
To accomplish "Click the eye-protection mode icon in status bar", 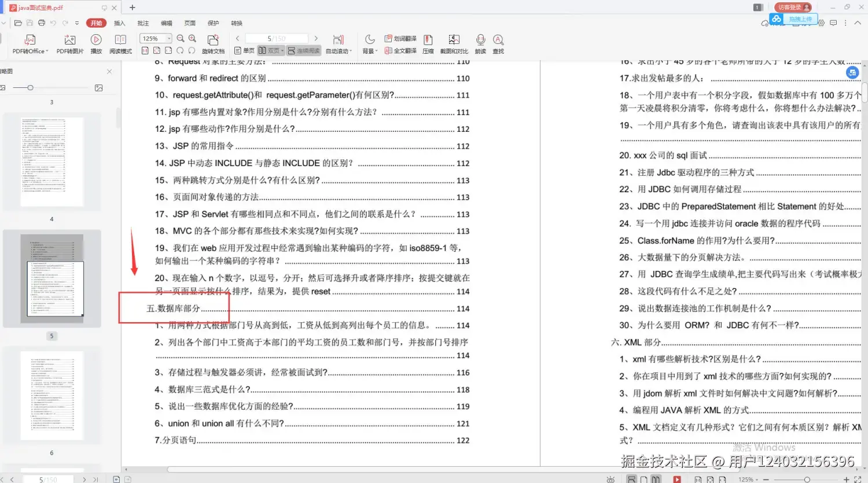I will (610, 479).
